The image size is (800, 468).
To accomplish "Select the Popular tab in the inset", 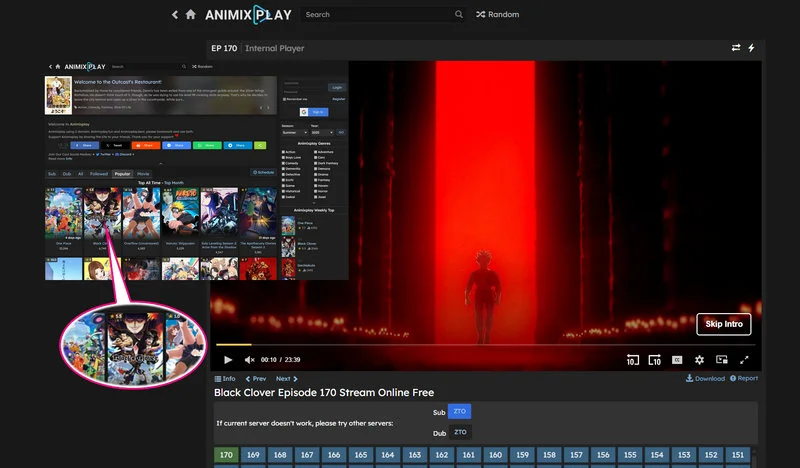I will tap(122, 174).
